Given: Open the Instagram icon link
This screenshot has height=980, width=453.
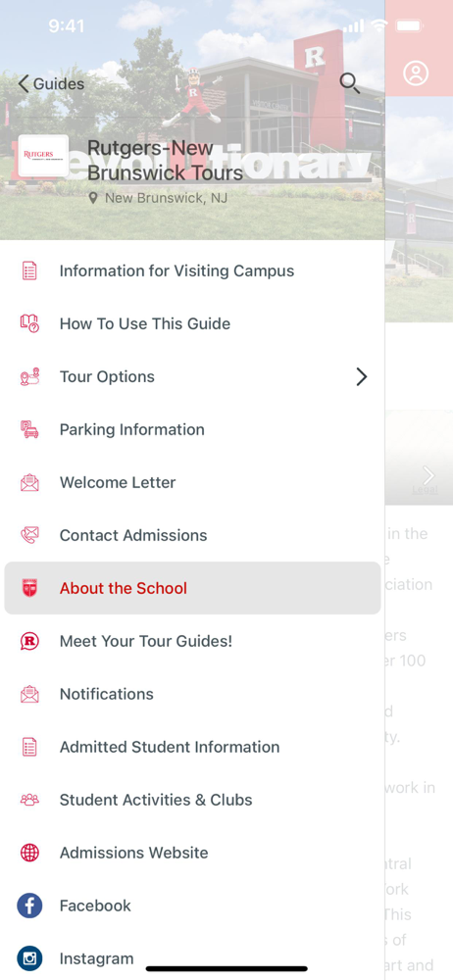Looking at the screenshot, I should click(29, 958).
